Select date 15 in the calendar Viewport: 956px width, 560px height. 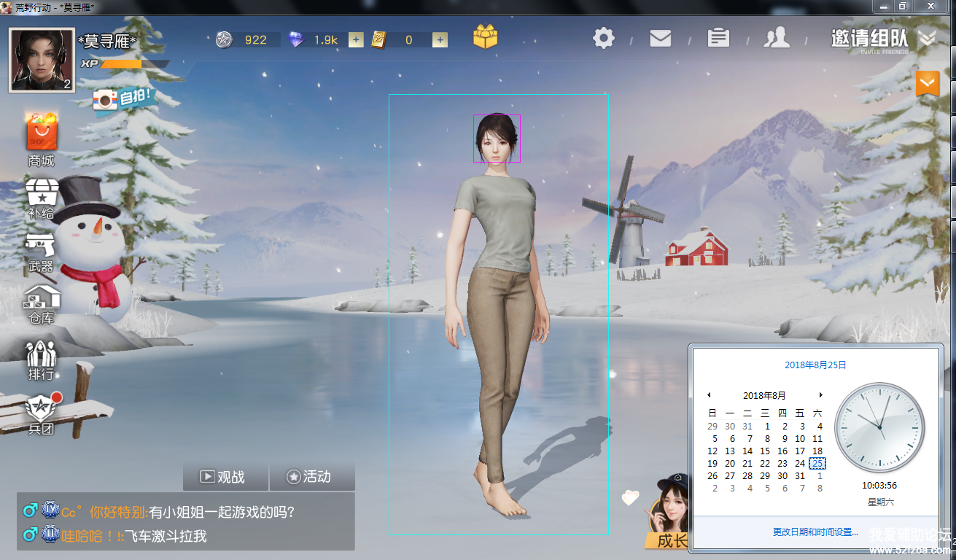[x=765, y=451]
